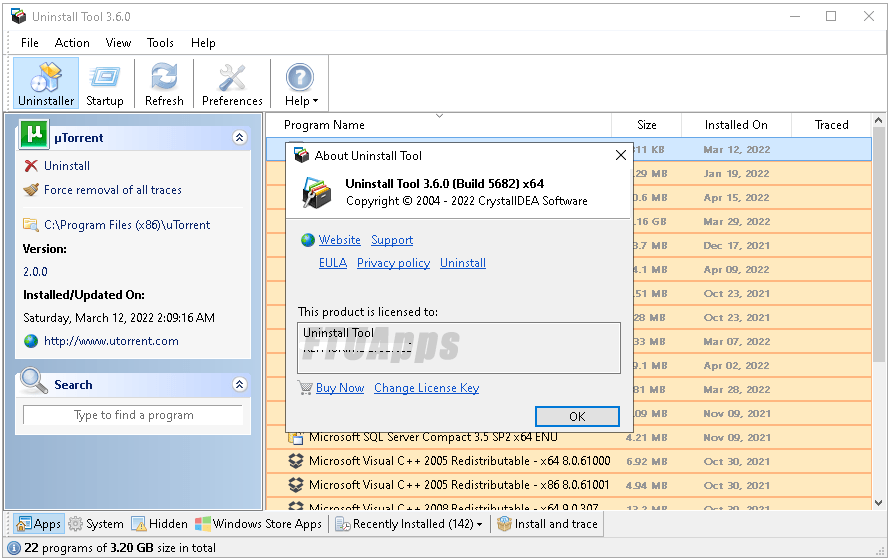Open the Help toolbar dropdown
This screenshot has width=889, height=560.
click(x=300, y=83)
